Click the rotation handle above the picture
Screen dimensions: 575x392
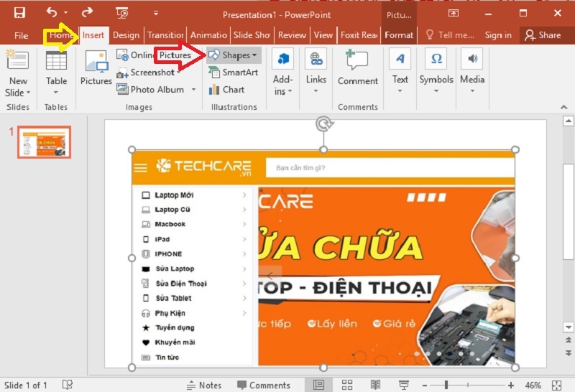point(324,123)
